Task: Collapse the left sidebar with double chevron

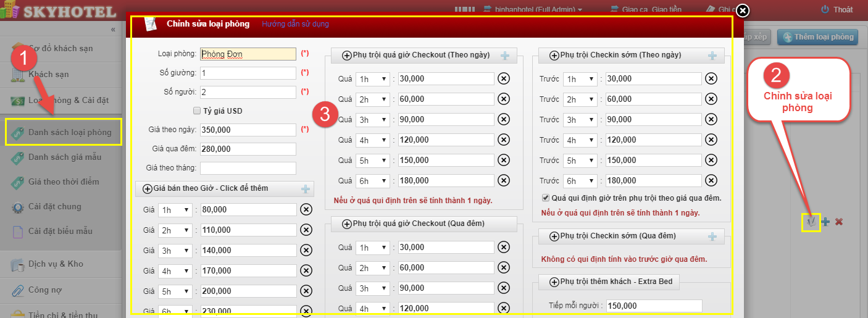Action: pyautogui.click(x=113, y=30)
